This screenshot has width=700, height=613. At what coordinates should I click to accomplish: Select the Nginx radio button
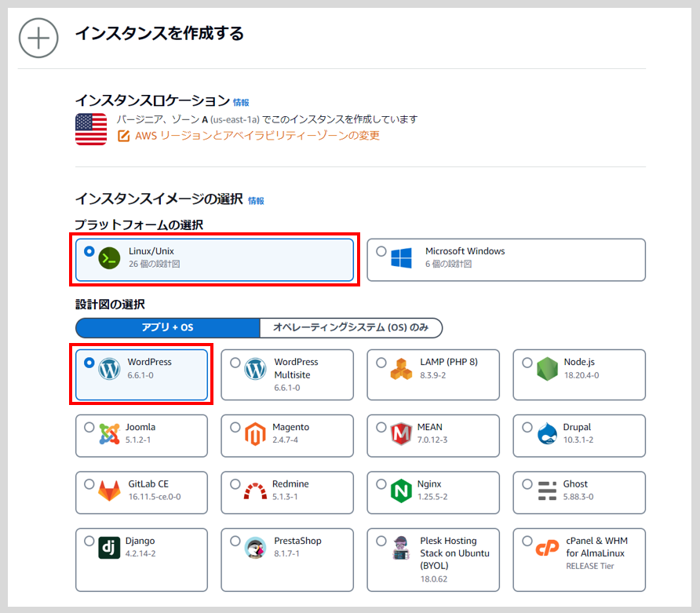pyautogui.click(x=381, y=484)
